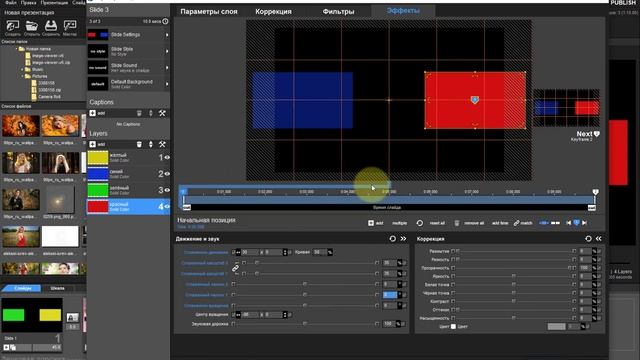Reset the Движение и звук panel settings

[393, 239]
